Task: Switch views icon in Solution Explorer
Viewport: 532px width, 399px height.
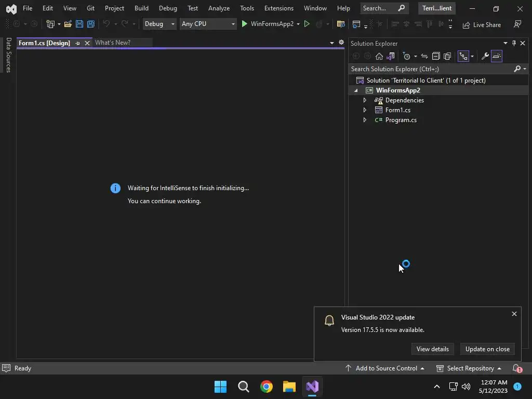Action: [391, 56]
